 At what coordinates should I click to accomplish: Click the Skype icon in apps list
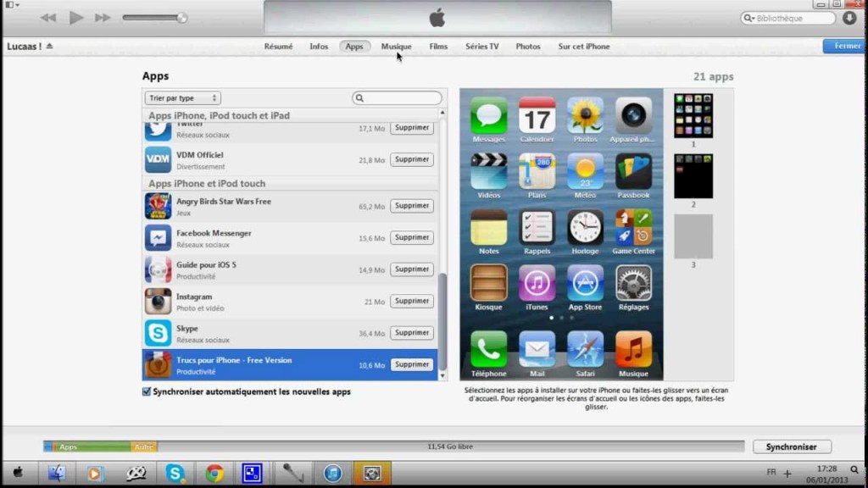[x=158, y=333]
